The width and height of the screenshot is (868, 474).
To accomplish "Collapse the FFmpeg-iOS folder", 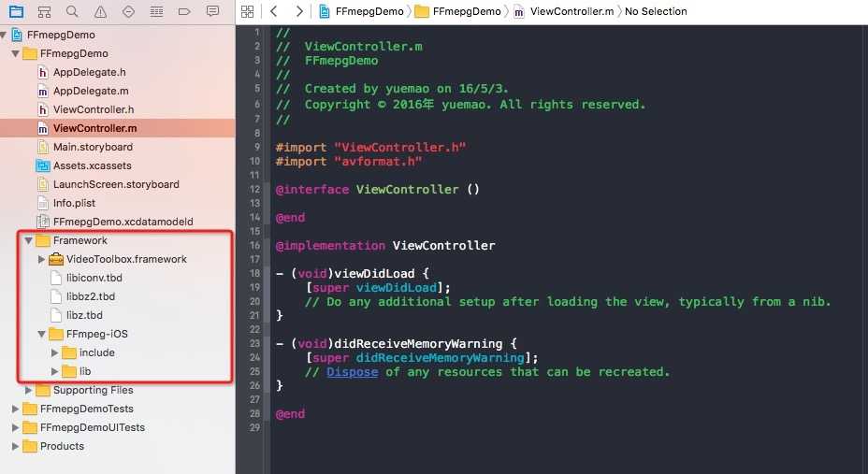I will click(41, 334).
